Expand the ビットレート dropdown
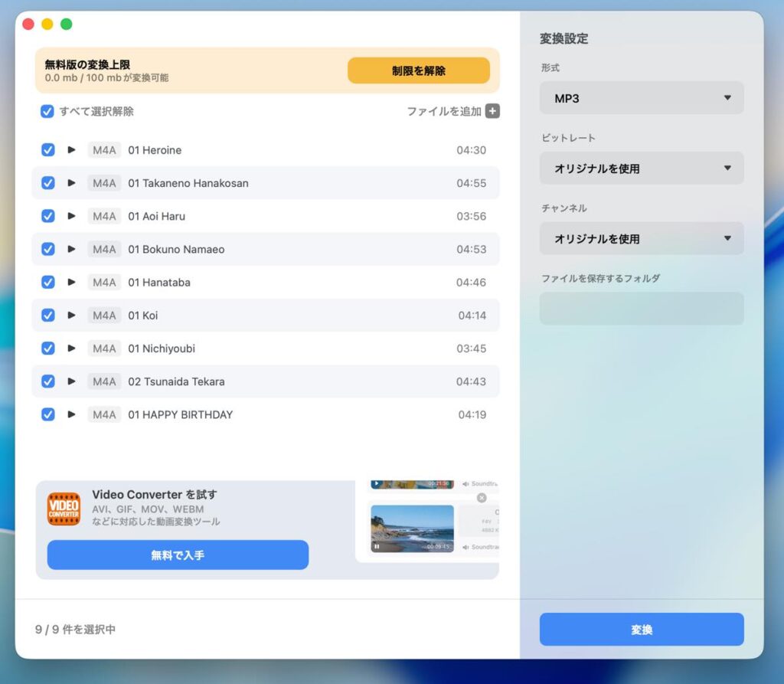The height and width of the screenshot is (684, 784). 642,169
